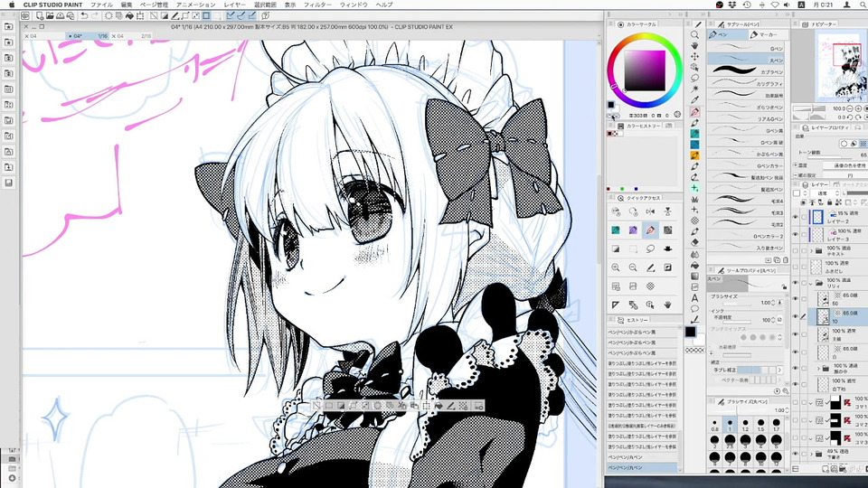Select the カリグラフィ sub tool

(748, 83)
